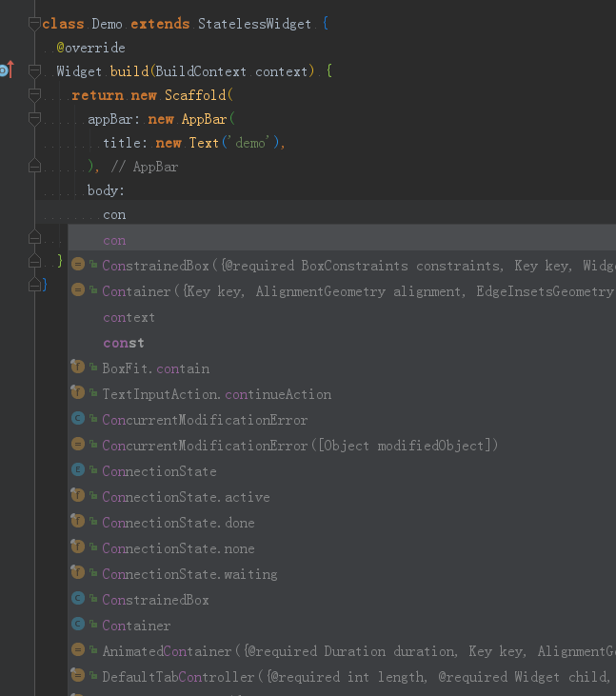
Task: Pick ConnectionState.none from completion list
Action: tap(342, 548)
